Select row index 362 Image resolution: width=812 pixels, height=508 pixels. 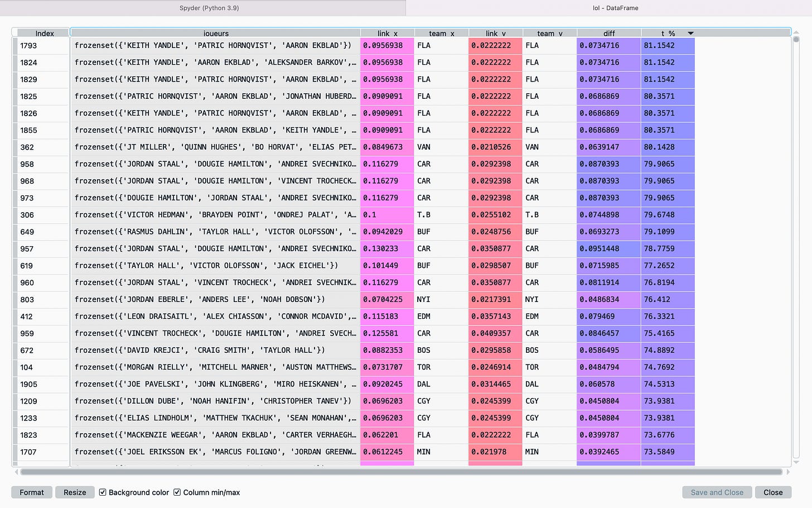pyautogui.click(x=42, y=147)
